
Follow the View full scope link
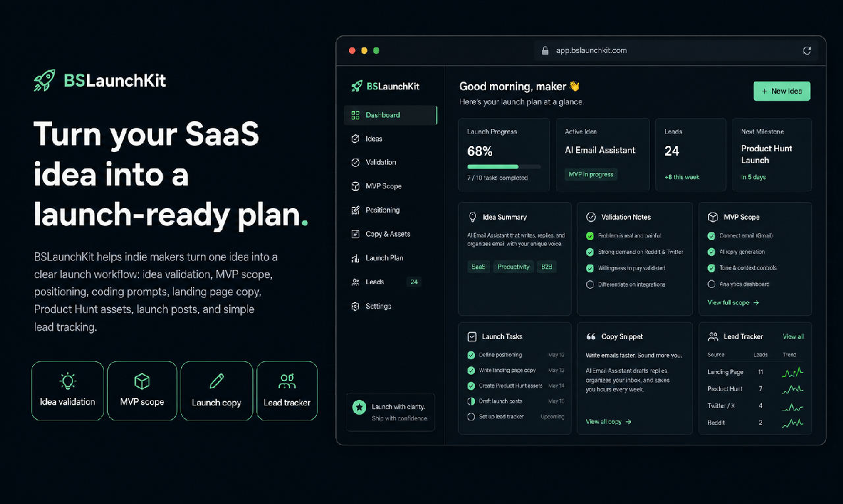click(733, 303)
